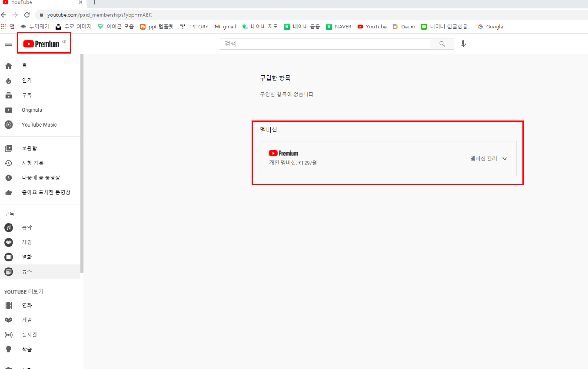Open 학습 lightbulb icon
The image size is (588, 369).
9,350
